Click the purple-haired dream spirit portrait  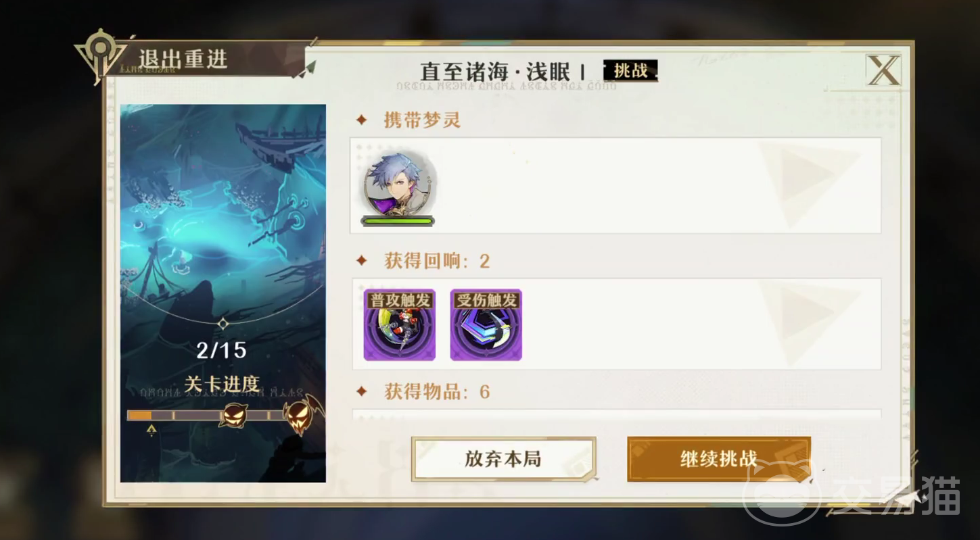click(x=398, y=185)
